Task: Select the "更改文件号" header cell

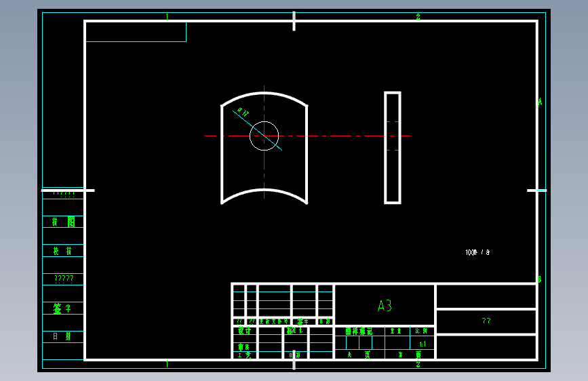Action: pyautogui.click(x=274, y=321)
